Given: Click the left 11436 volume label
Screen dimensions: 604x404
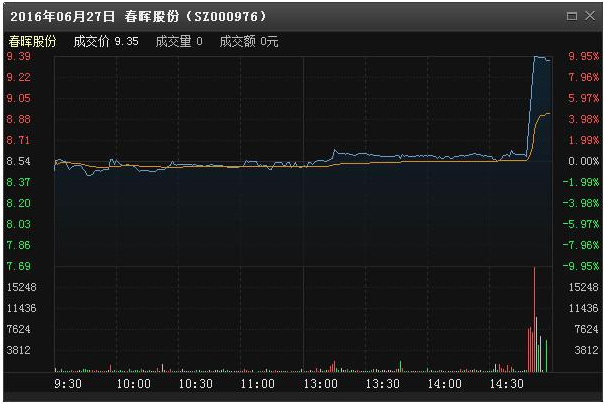Looking at the screenshot, I should pos(22,308).
